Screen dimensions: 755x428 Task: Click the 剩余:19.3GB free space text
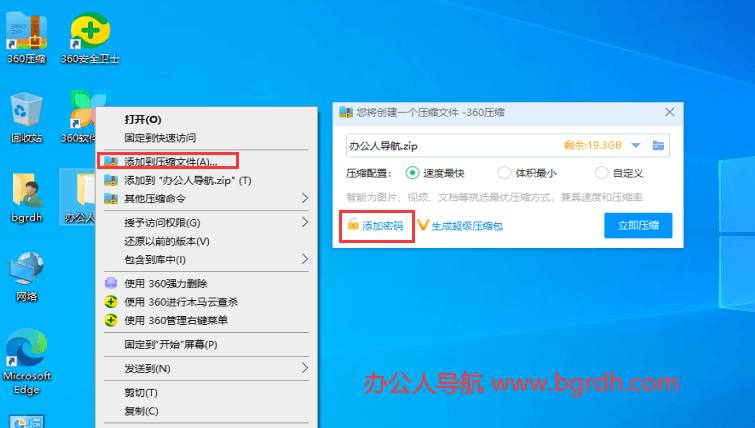592,145
